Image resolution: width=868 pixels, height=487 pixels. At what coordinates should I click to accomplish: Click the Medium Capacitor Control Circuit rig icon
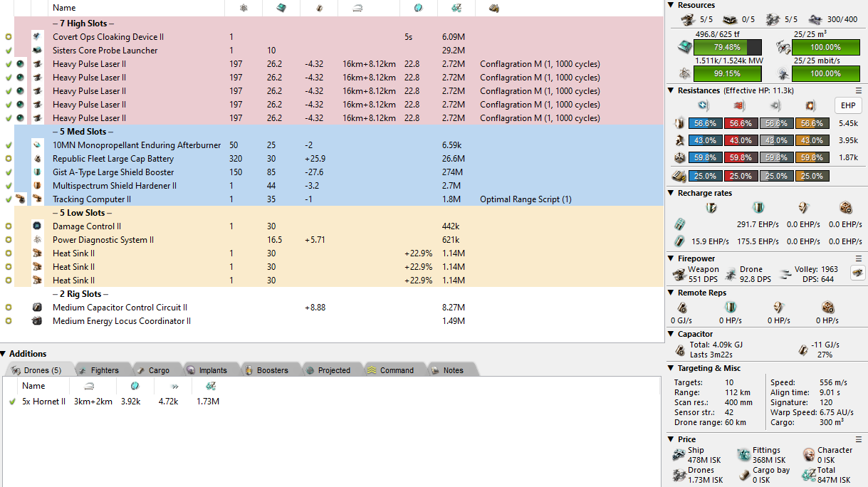pyautogui.click(x=37, y=308)
